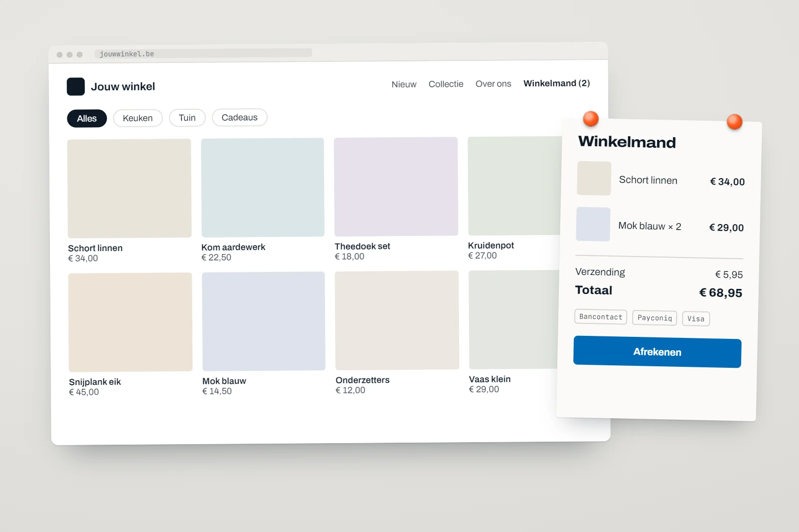Screen dimensions: 799x532
Task: Filter products by Keuken
Action: (x=138, y=118)
